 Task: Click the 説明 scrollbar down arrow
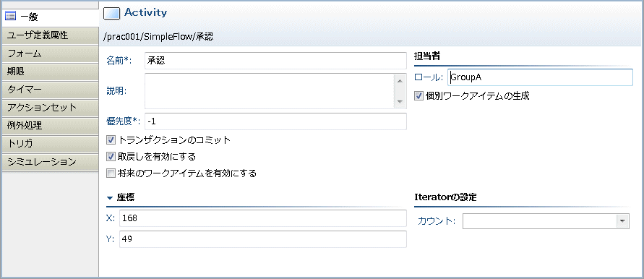click(x=399, y=101)
